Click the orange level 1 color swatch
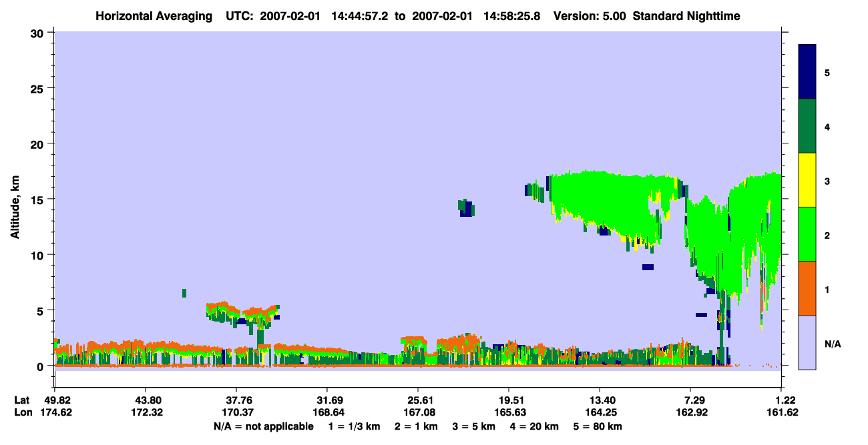This screenshot has width=868, height=445. click(x=807, y=288)
